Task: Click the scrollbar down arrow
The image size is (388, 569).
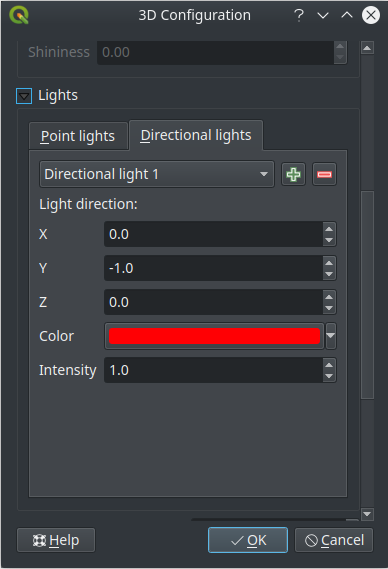Action: point(367,514)
